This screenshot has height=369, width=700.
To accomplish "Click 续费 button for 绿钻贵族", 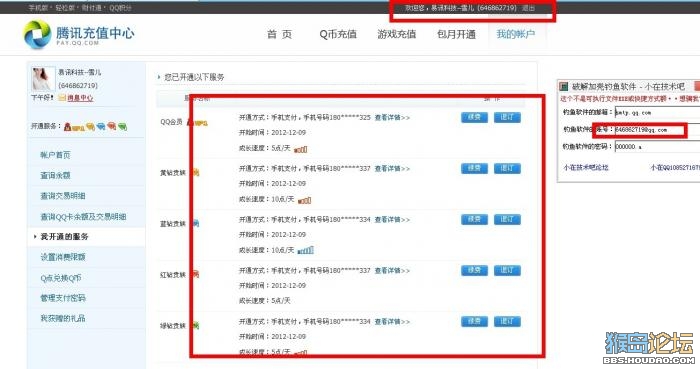I will (474, 321).
